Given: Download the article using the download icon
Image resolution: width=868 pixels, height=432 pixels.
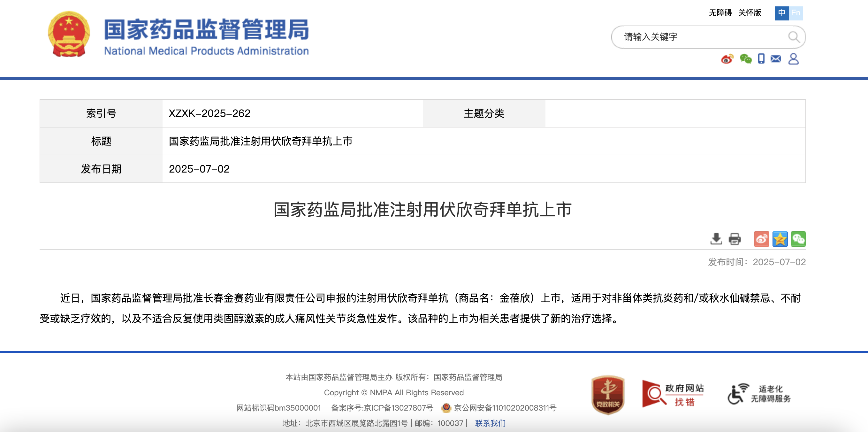Looking at the screenshot, I should (x=716, y=239).
